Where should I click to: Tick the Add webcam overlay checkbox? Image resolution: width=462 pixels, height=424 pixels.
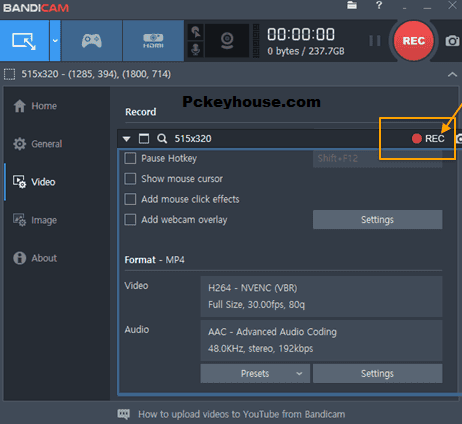coord(130,220)
